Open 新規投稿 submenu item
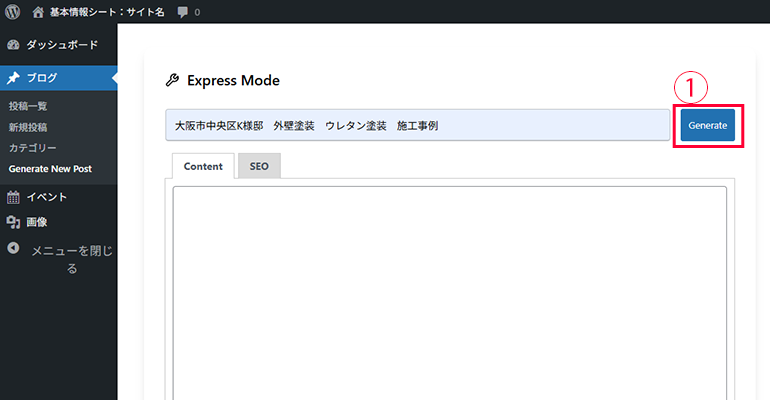The width and height of the screenshot is (770, 400). [x=28, y=127]
